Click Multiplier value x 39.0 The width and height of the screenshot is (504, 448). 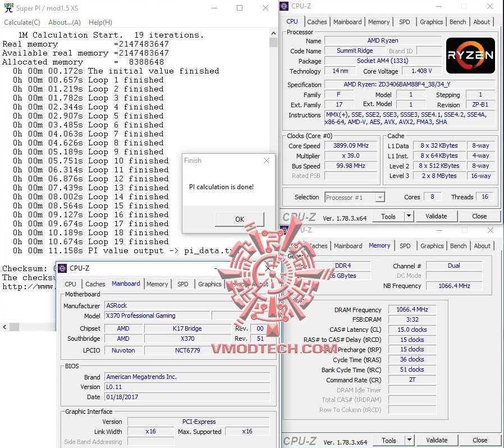351,156
